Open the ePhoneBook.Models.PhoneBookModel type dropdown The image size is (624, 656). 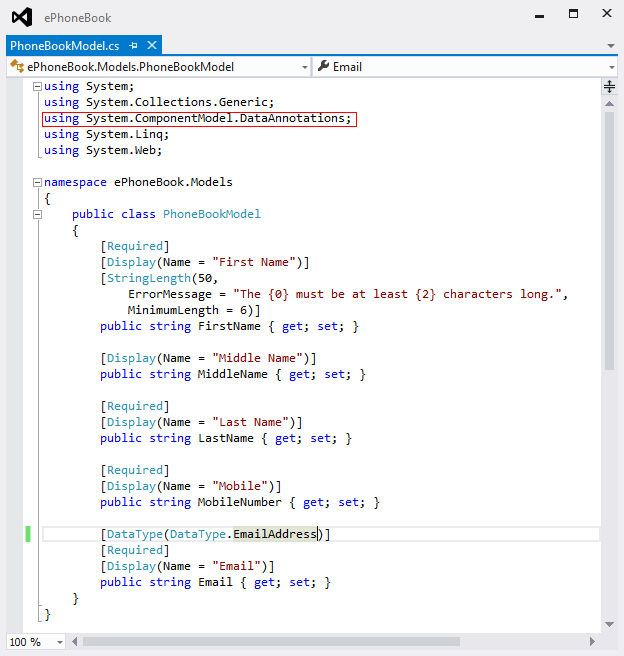click(x=305, y=67)
